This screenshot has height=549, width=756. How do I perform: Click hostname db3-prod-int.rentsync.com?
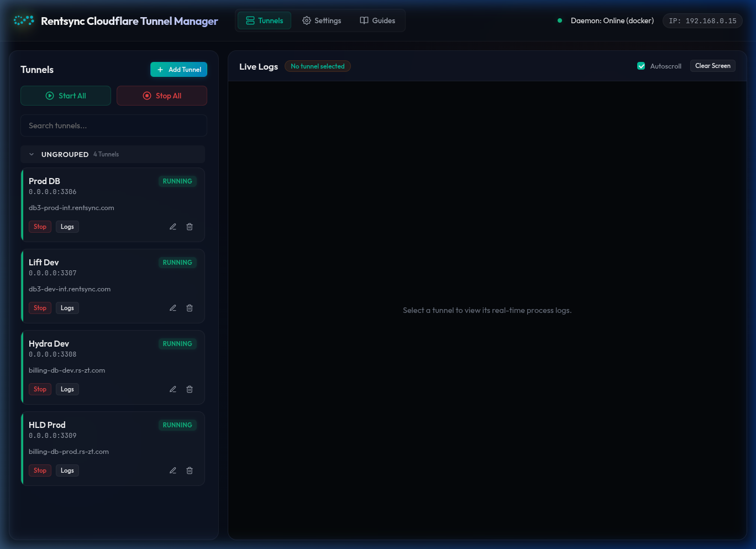[71, 208]
